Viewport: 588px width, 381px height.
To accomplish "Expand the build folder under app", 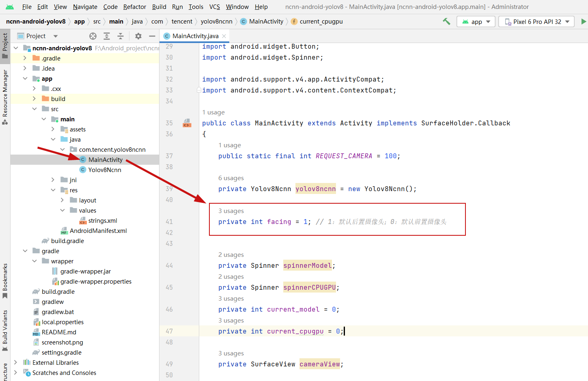I will pyautogui.click(x=34, y=99).
